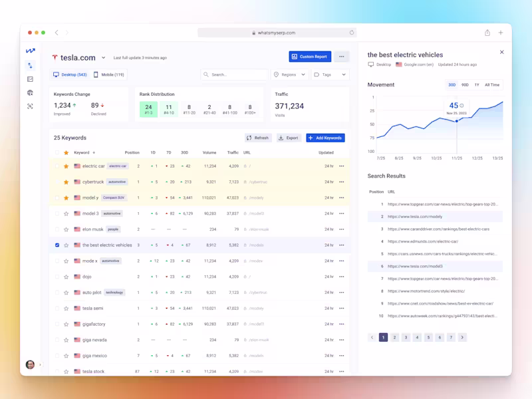Switch to the Desktop (543) tab
Image resolution: width=532 pixels, height=399 pixels.
pyautogui.click(x=70, y=74)
